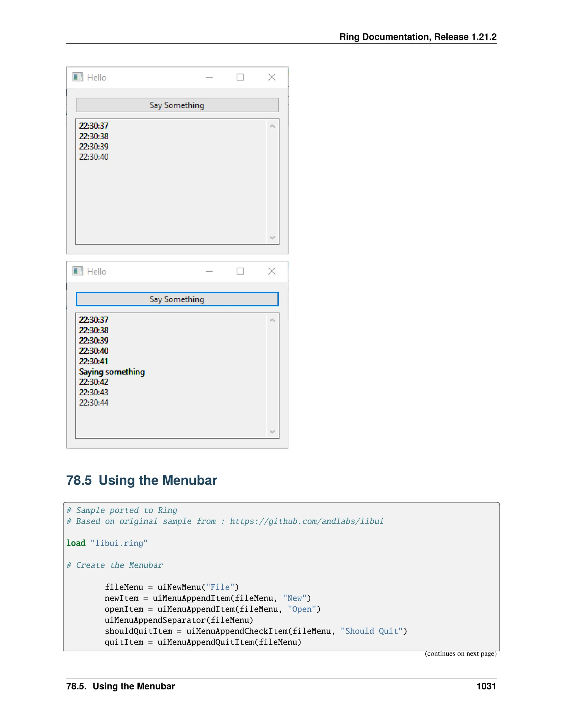Viewport: 563px width, 728px height.
Task: Click the top Hello window title text
Action: (x=96, y=78)
